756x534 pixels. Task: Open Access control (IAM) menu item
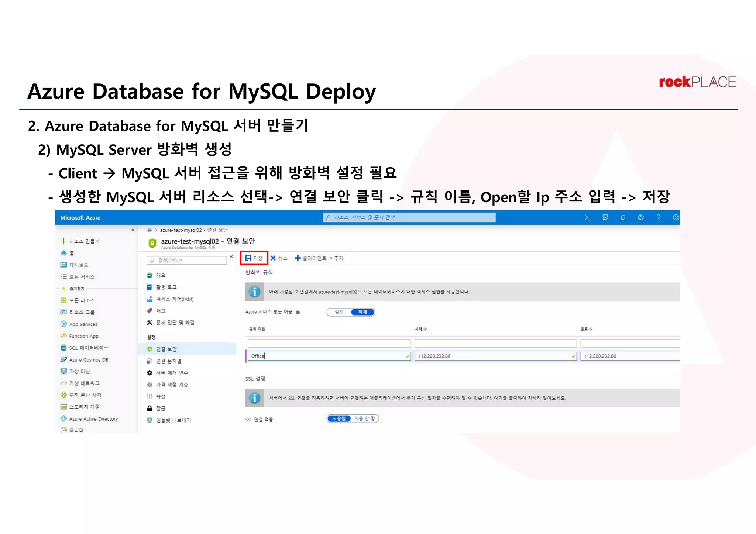pos(170,299)
